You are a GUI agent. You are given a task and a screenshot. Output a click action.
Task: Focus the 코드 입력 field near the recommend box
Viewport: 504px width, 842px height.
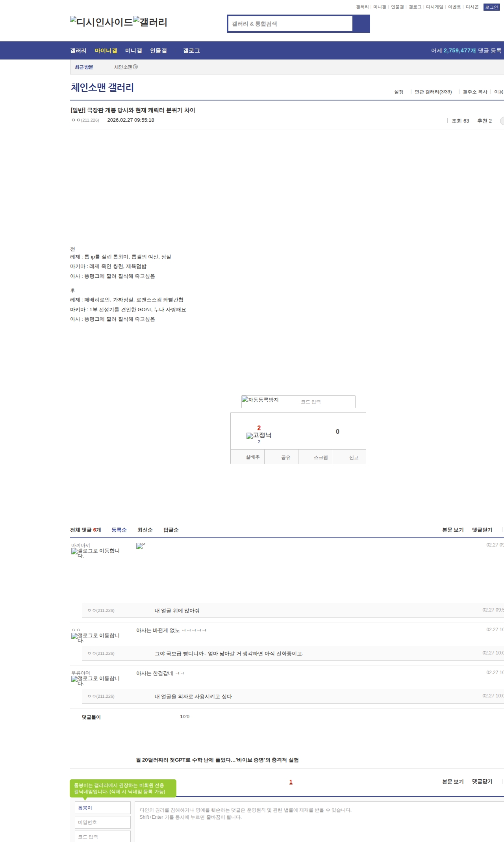click(326, 402)
